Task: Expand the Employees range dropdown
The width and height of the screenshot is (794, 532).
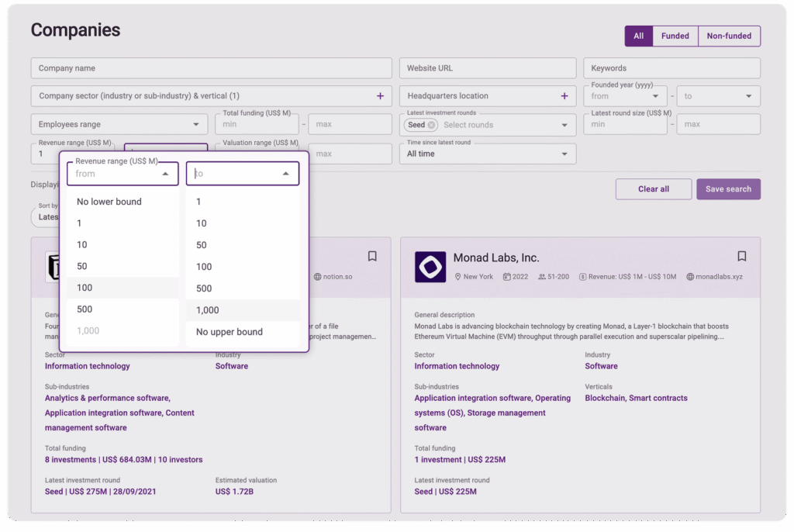Action: click(119, 124)
